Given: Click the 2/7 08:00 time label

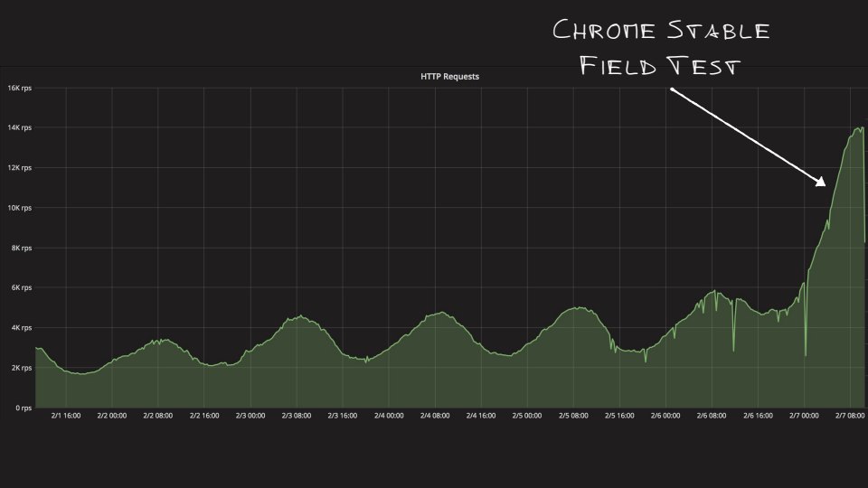Looking at the screenshot, I should [850, 416].
